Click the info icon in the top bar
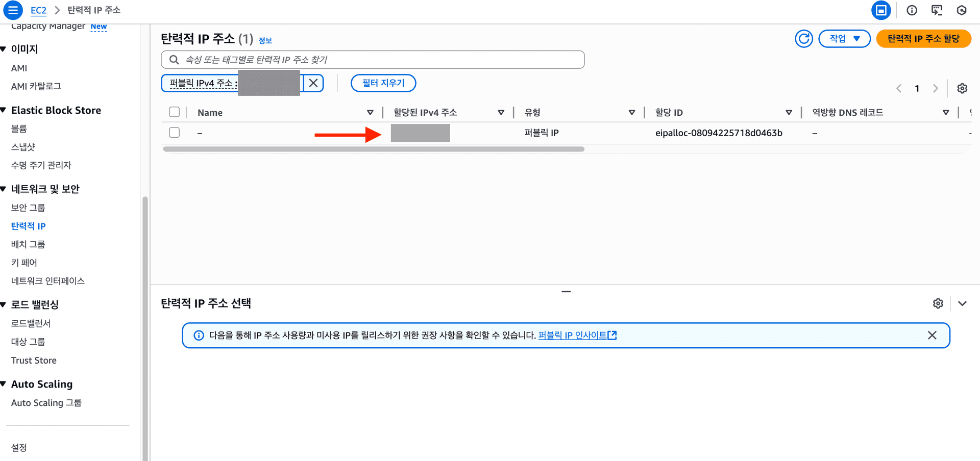Image resolution: width=980 pixels, height=461 pixels. pos(912,10)
